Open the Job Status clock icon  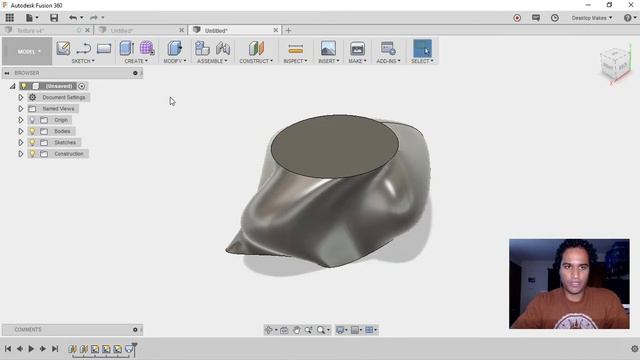(x=555, y=18)
